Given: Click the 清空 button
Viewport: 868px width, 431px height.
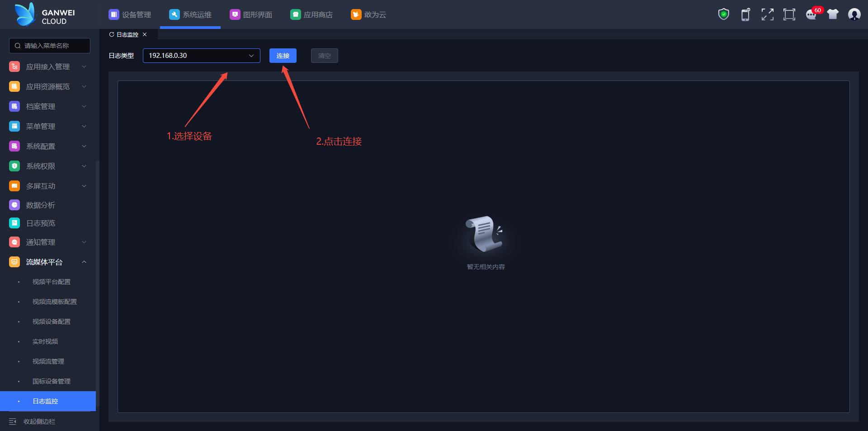Looking at the screenshot, I should pos(325,56).
